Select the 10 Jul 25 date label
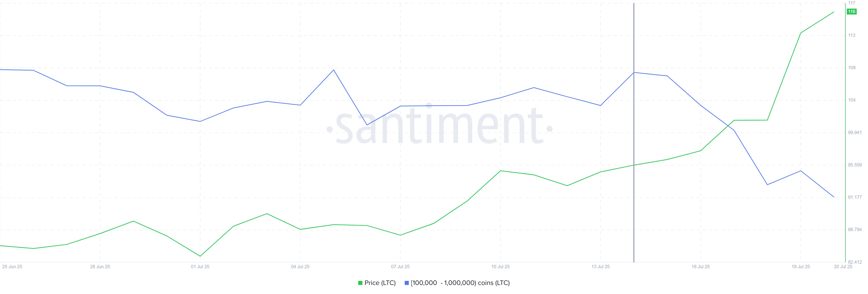The height and width of the screenshot is (294, 868). [500, 267]
